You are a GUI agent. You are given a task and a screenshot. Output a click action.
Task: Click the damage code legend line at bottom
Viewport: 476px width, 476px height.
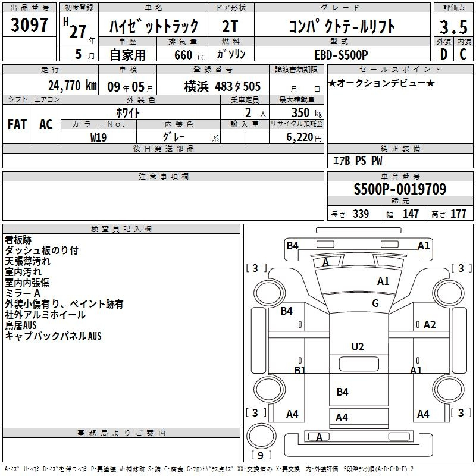(x=209, y=469)
